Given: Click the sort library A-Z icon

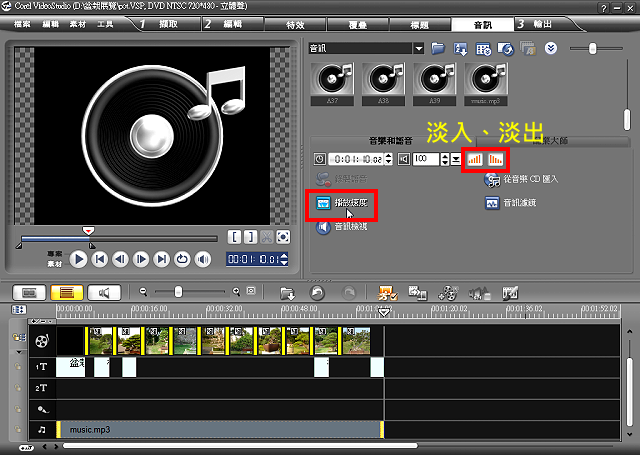Looking at the screenshot, I should pyautogui.click(x=460, y=49).
